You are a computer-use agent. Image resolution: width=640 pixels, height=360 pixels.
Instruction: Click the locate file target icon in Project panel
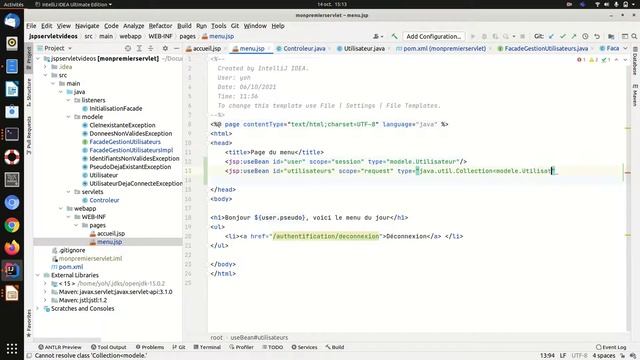point(128,48)
